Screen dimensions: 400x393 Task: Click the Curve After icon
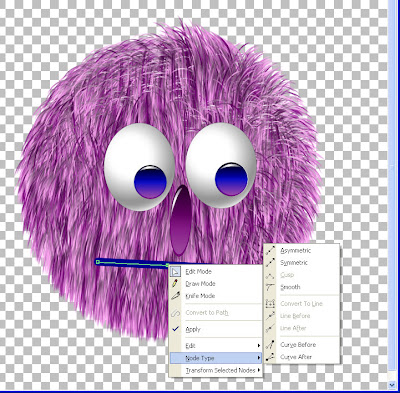270,357
